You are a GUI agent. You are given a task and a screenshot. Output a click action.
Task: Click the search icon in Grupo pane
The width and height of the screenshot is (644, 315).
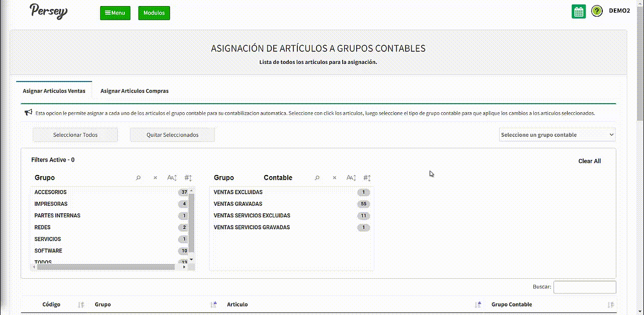click(x=138, y=178)
